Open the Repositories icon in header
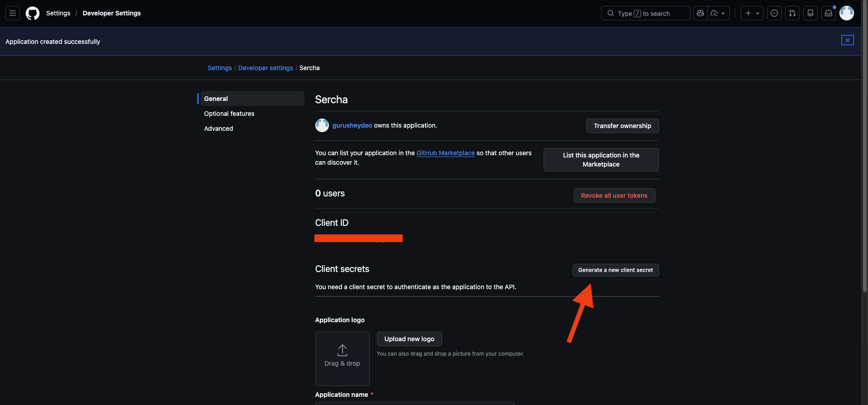Image resolution: width=868 pixels, height=405 pixels. tap(810, 13)
